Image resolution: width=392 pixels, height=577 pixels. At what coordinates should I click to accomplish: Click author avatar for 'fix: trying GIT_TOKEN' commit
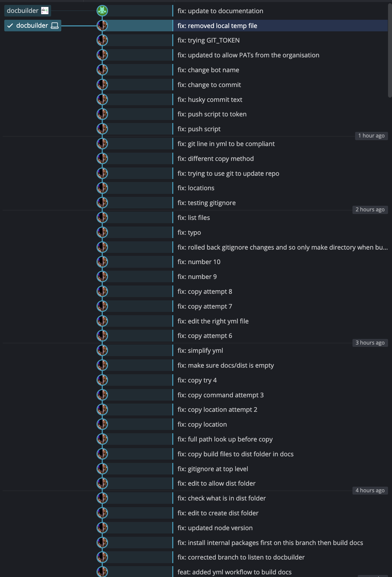coord(102,40)
